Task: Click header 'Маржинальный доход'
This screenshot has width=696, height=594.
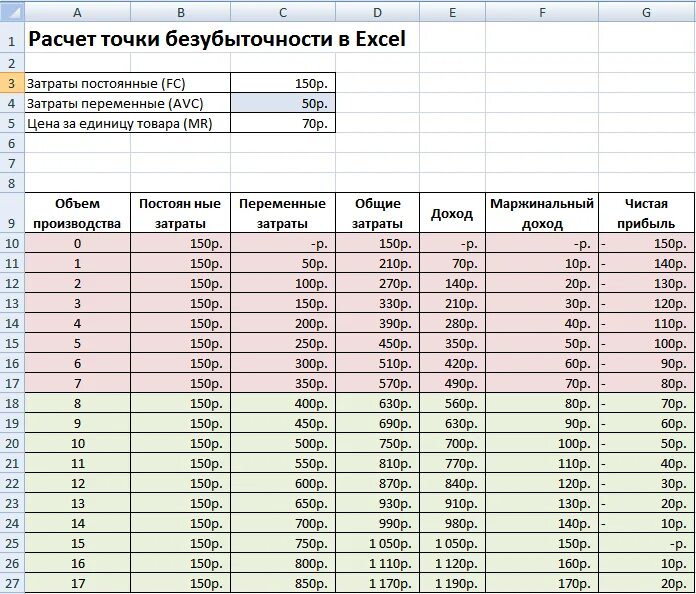Action: click(542, 213)
